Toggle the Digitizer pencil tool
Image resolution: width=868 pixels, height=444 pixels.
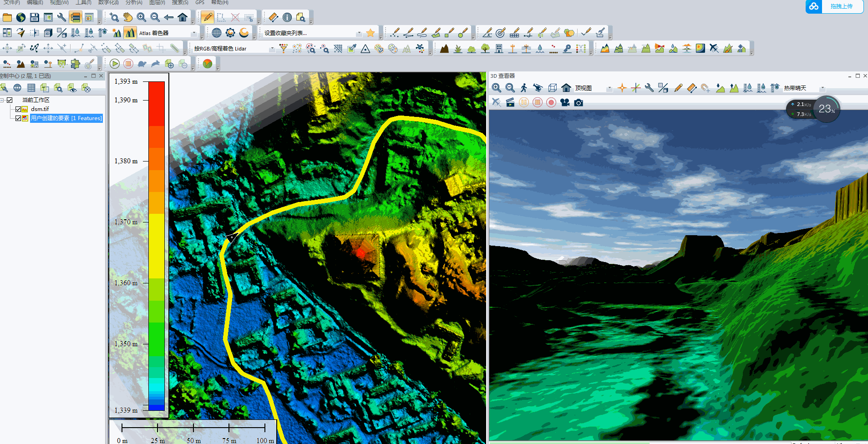click(x=208, y=17)
